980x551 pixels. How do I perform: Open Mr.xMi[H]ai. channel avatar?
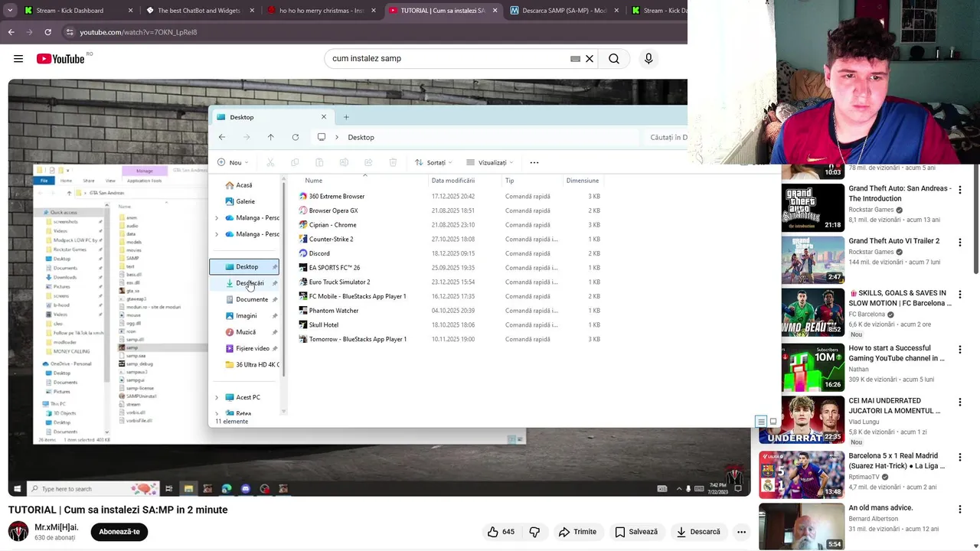click(18, 531)
